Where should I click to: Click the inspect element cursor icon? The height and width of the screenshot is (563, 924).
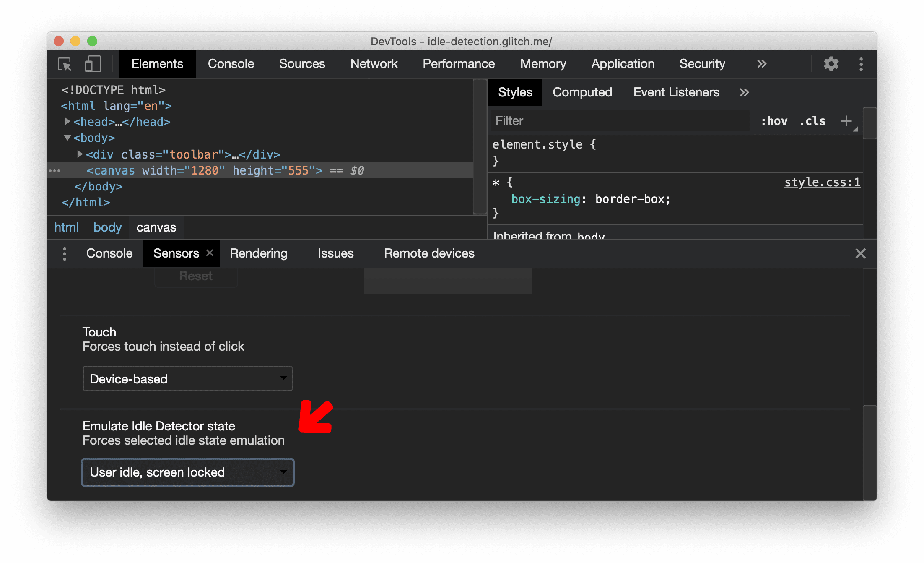coord(66,64)
